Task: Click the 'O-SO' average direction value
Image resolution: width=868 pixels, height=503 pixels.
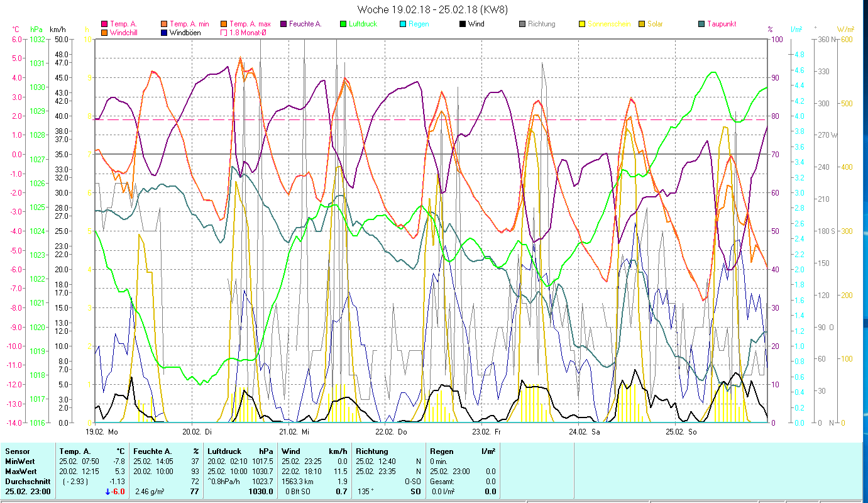Action: tap(413, 482)
